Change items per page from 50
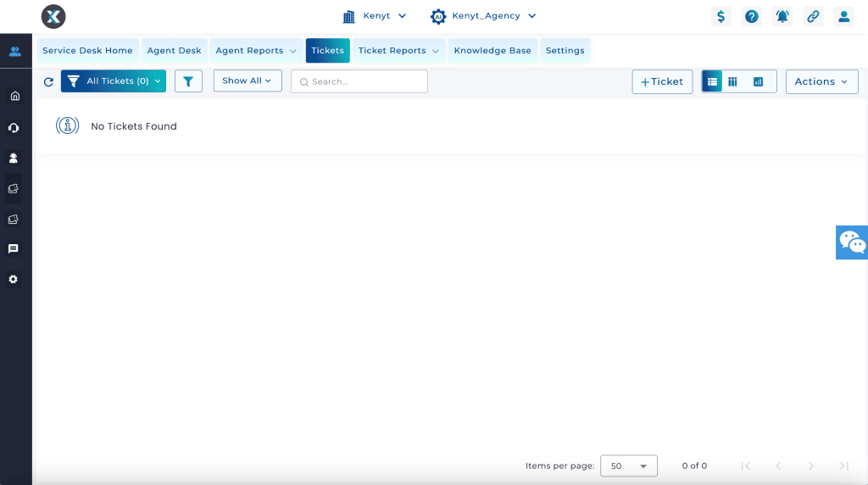Screen dimensions: 868x485 tap(628, 466)
